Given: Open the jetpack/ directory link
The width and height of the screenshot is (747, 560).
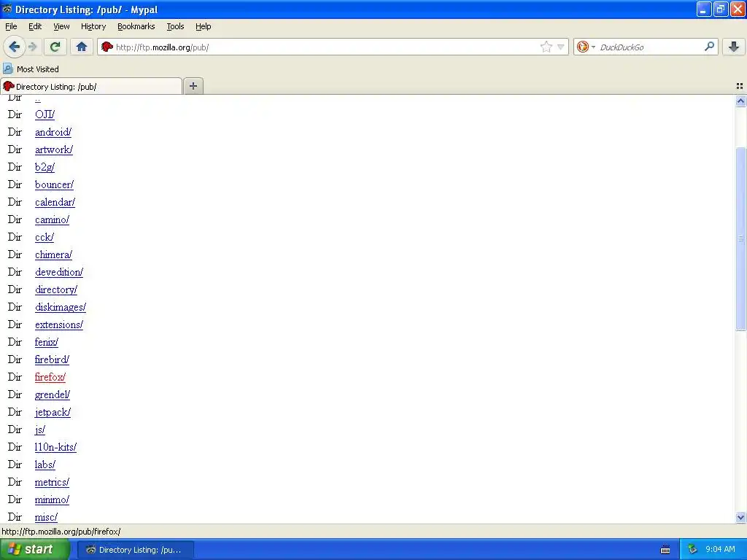Looking at the screenshot, I should coord(53,412).
